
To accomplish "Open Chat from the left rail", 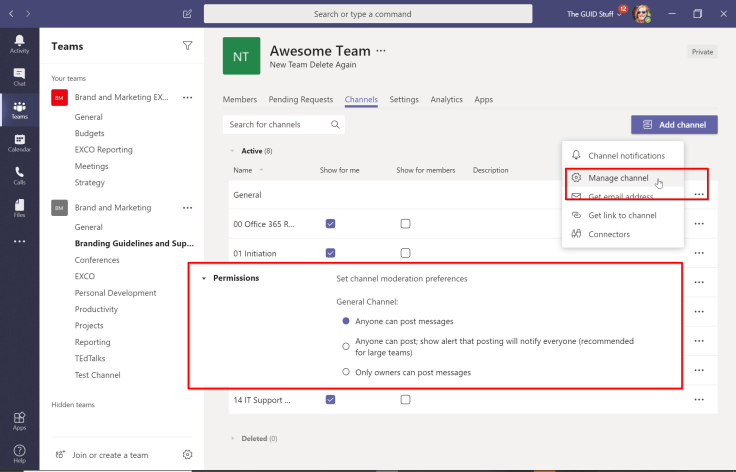I will pyautogui.click(x=19, y=76).
